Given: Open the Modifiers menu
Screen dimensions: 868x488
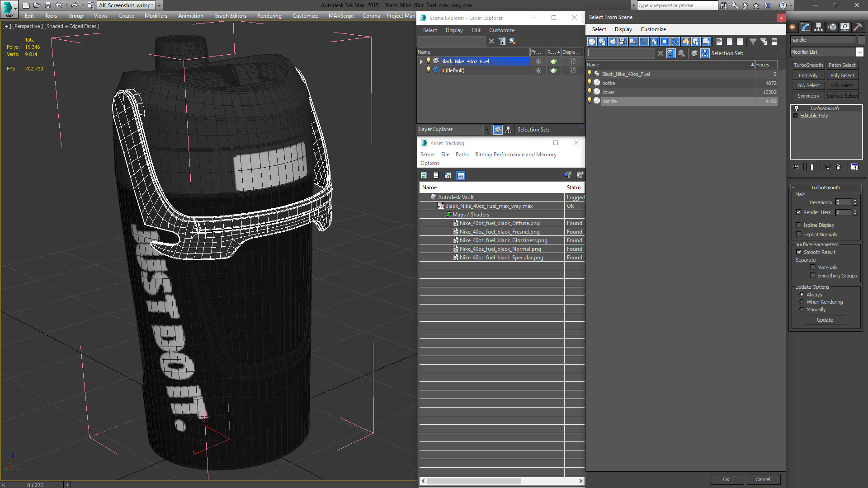Looking at the screenshot, I should point(156,16).
